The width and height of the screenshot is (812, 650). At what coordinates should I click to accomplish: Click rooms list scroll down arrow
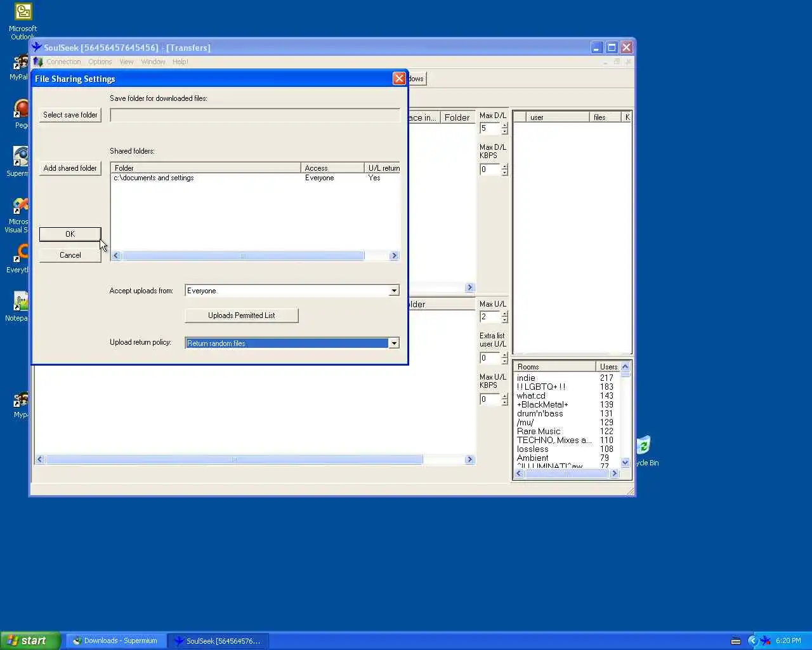click(625, 463)
